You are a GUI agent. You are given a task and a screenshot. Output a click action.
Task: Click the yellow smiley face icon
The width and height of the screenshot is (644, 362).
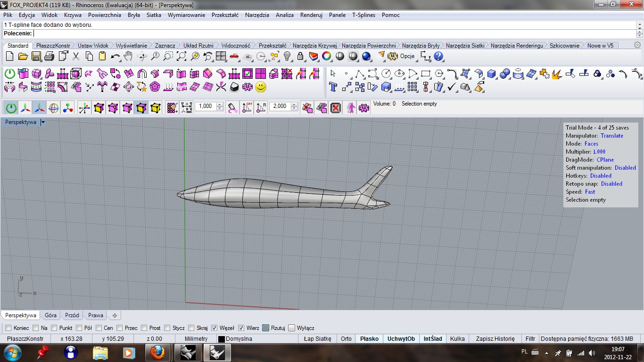[x=261, y=87]
